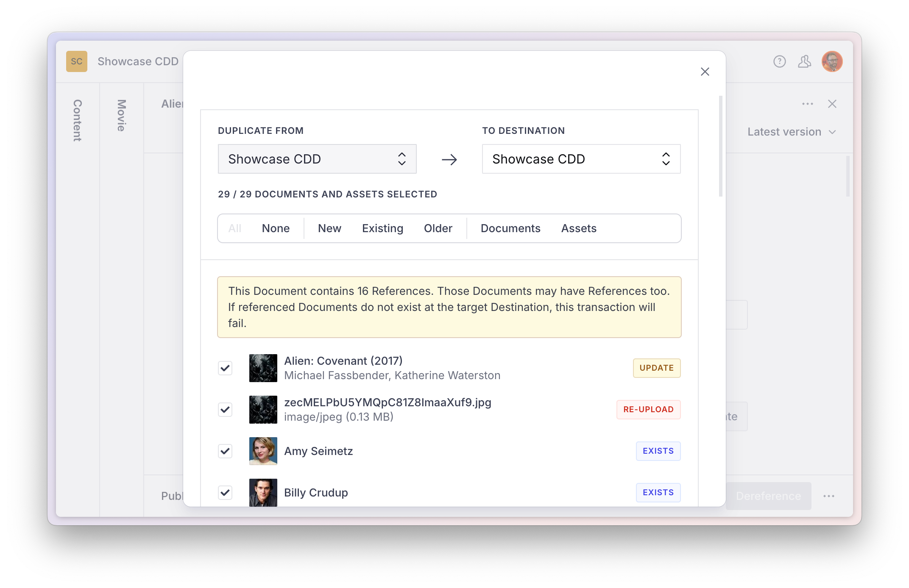Select the Documents filter tab
Image resolution: width=909 pixels, height=588 pixels.
pyautogui.click(x=510, y=228)
